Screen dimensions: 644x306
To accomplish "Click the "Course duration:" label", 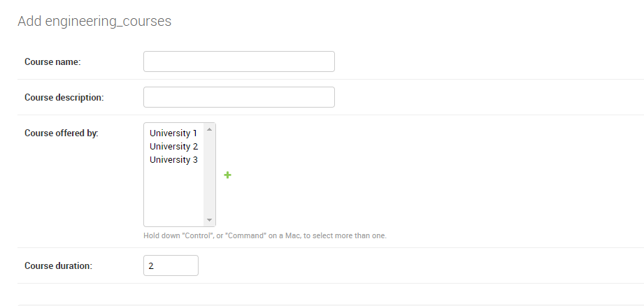I will pos(58,266).
